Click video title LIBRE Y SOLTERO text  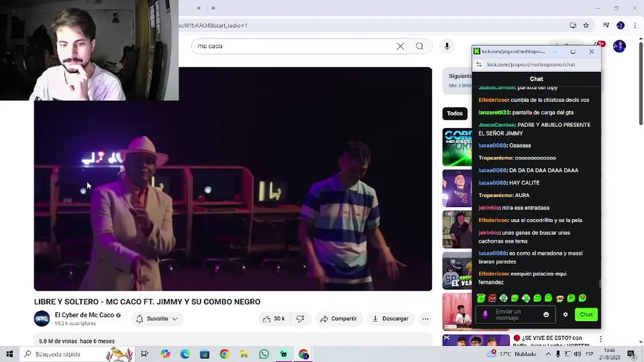pos(147,302)
